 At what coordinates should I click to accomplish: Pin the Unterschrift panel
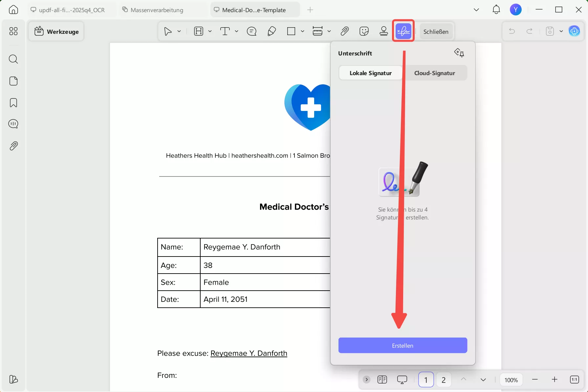click(459, 53)
